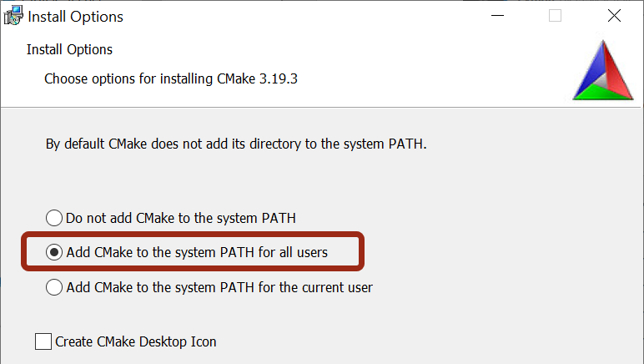Select the 'Do not add CMake' radio button
Viewport: 644px width, 364px height.
pos(54,218)
